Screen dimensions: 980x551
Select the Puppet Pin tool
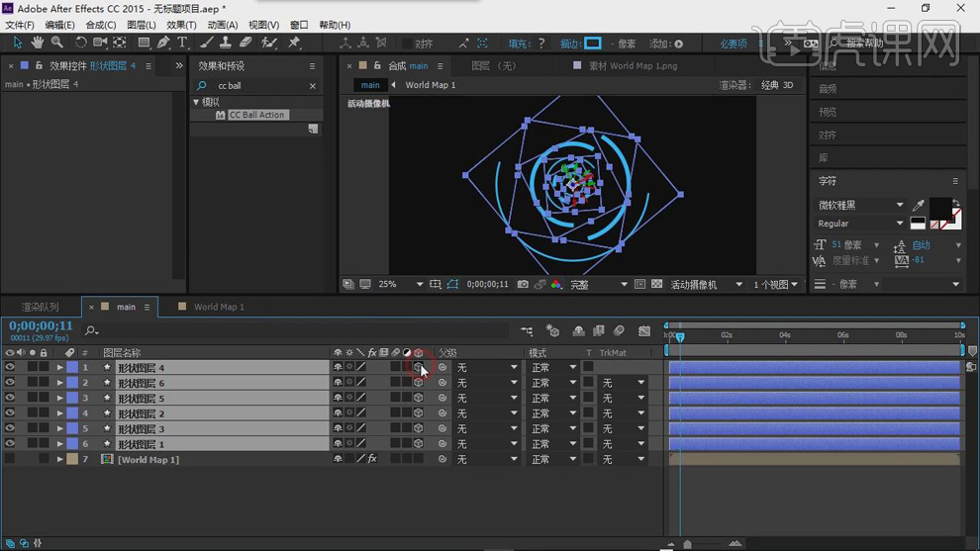point(294,43)
